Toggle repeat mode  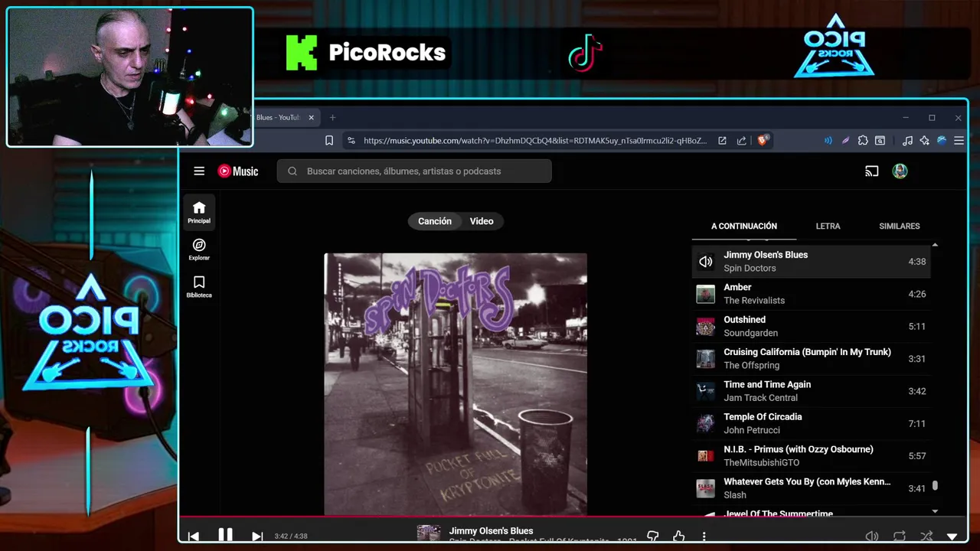900,537
